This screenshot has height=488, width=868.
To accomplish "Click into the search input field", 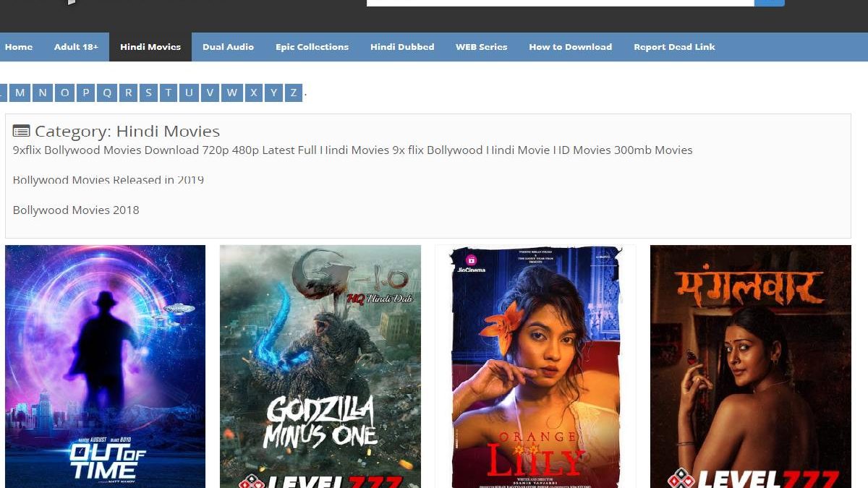I will click(561, 3).
